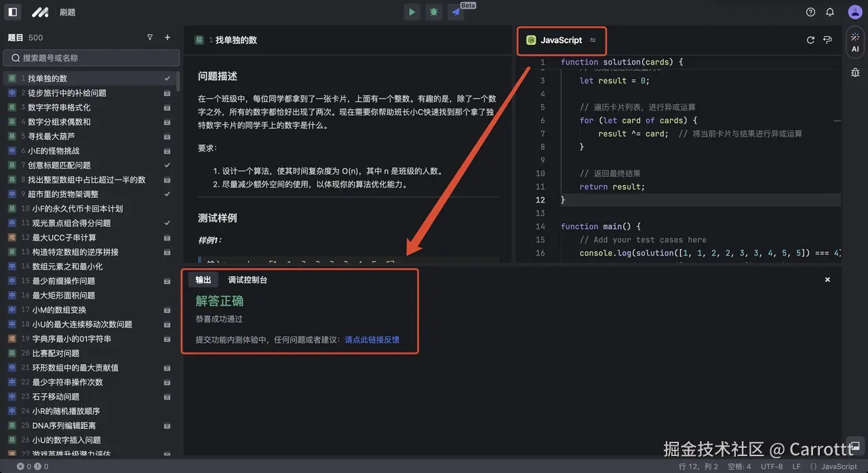This screenshot has height=473, width=868.
Task: Open settings via the gear icon on right sidebar
Action: (855, 70)
